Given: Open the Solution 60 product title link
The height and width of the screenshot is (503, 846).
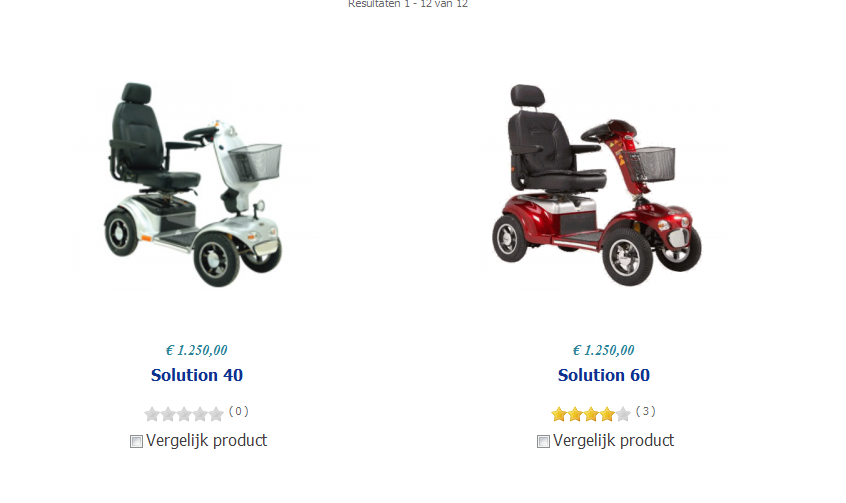Looking at the screenshot, I should tap(604, 375).
